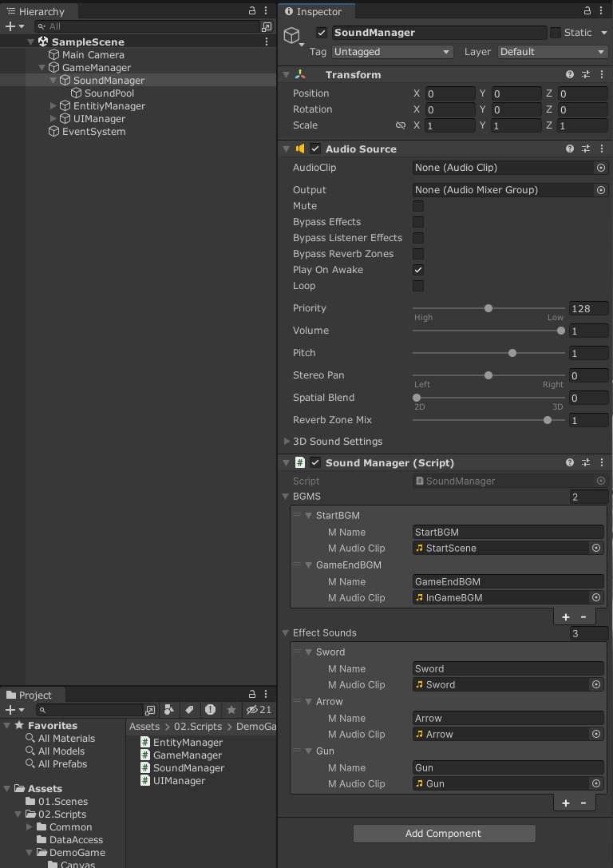Toggle Scale constrain proportions link icon
Screen dimensions: 613x868
click(401, 125)
